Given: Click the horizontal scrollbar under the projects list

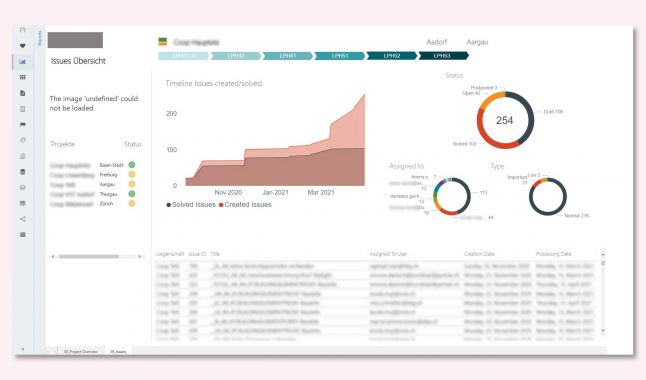Looking at the screenshot, I should click(x=89, y=256).
